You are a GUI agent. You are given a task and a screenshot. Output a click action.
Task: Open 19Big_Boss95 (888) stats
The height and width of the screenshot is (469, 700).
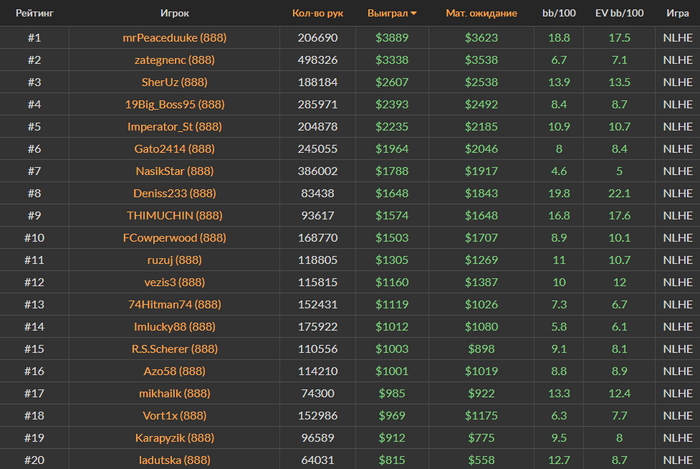click(x=175, y=104)
